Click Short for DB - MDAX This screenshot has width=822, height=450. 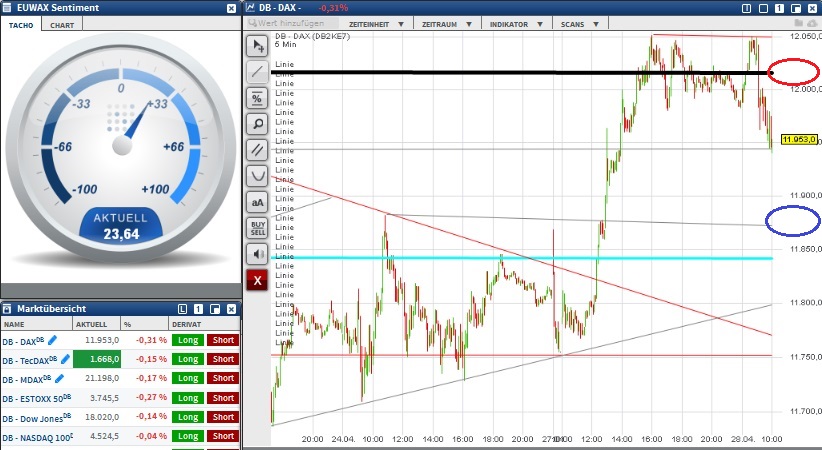point(223,378)
